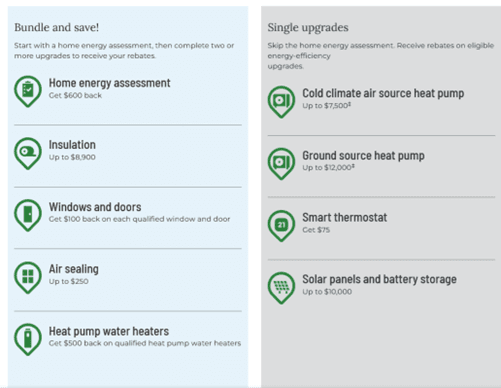Click the Bundle and save! title
501x388 pixels.
coord(57,27)
